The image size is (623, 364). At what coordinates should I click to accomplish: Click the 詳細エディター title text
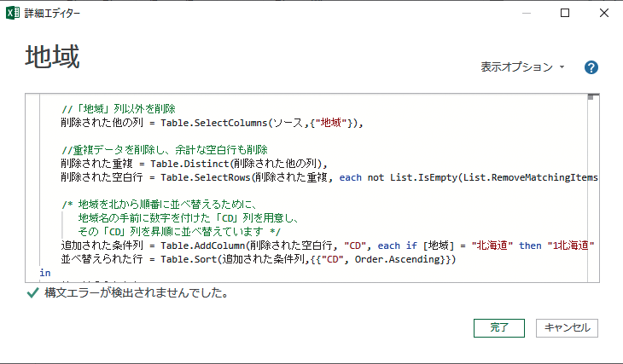[52, 13]
